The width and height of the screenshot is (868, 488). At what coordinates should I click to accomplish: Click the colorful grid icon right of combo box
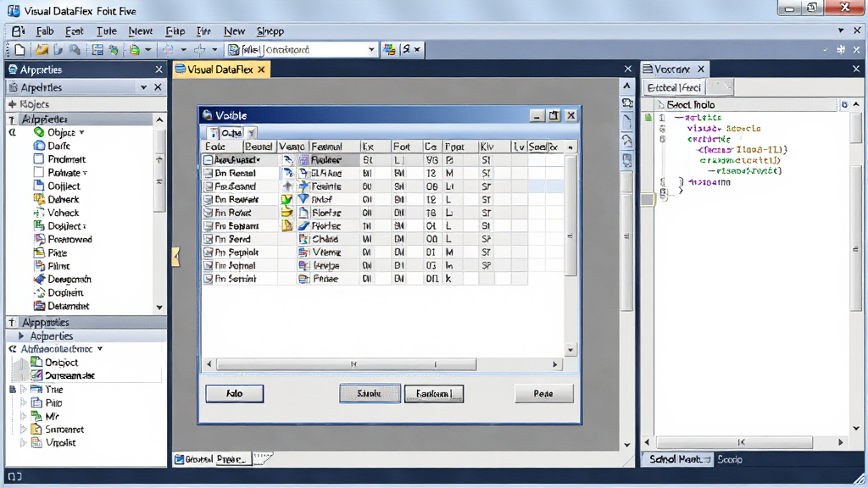click(x=390, y=50)
